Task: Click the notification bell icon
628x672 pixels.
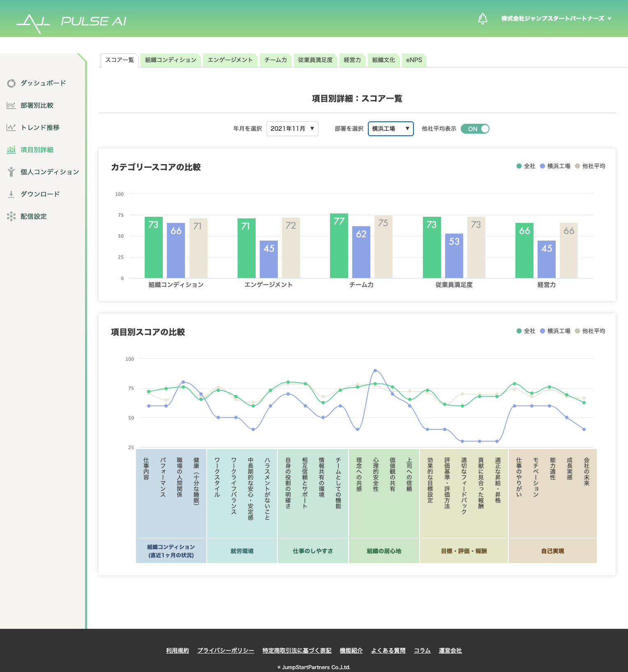Action: pyautogui.click(x=483, y=19)
